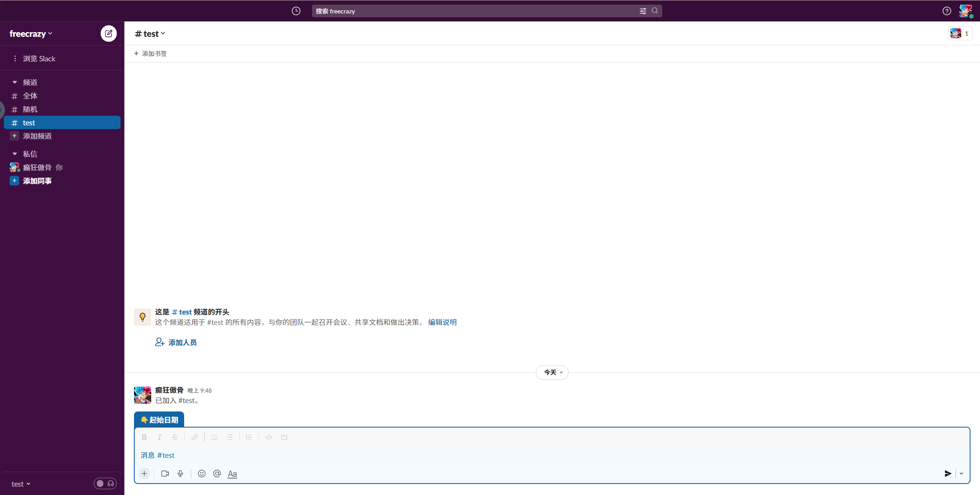Viewport: 980px width, 495px height.
Task: Click the 消息 #test message input field
Action: tap(536, 455)
